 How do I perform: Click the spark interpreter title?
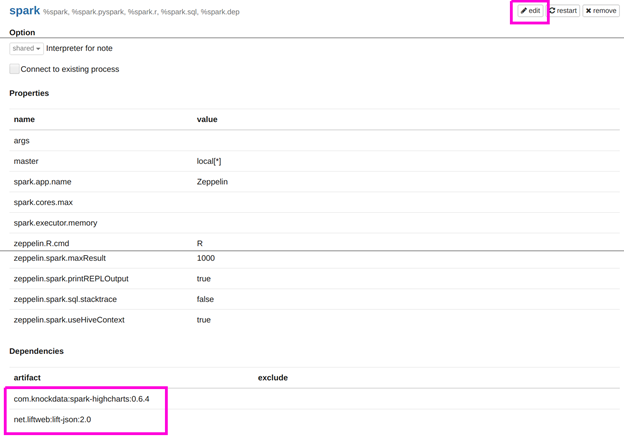tap(24, 11)
